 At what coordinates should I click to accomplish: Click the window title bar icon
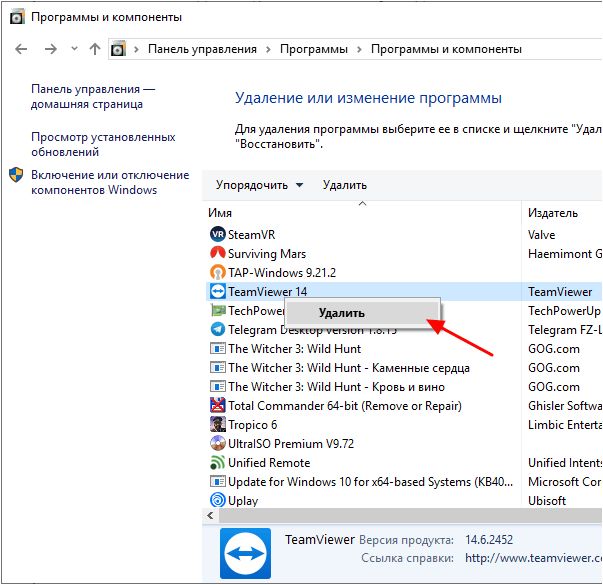[x=17, y=17]
